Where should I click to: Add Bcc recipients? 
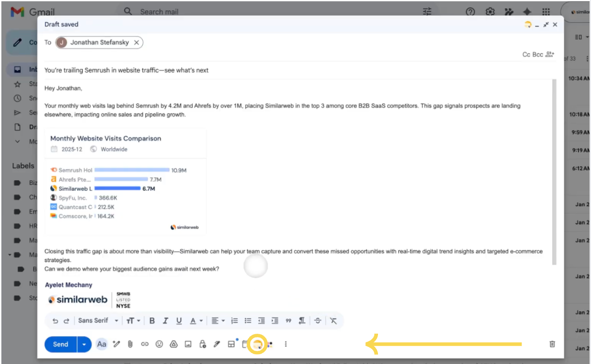coord(537,54)
